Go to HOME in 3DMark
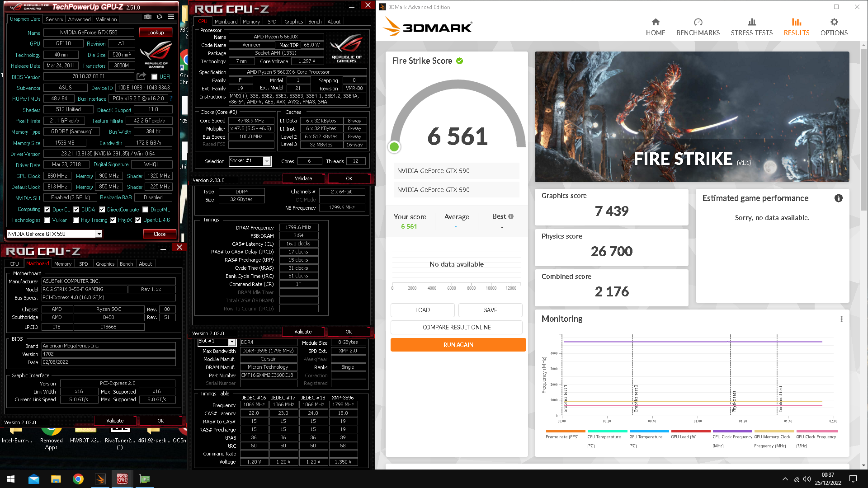Screen dimensions: 868x488 [x=656, y=27]
